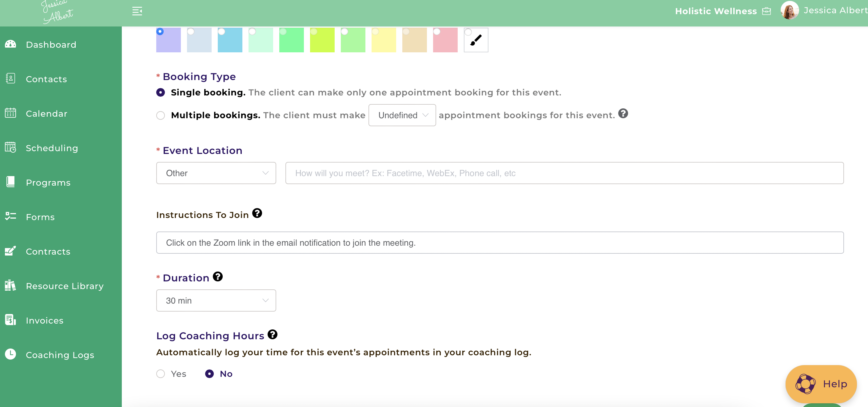Click the Calendar grid icon

(10, 113)
